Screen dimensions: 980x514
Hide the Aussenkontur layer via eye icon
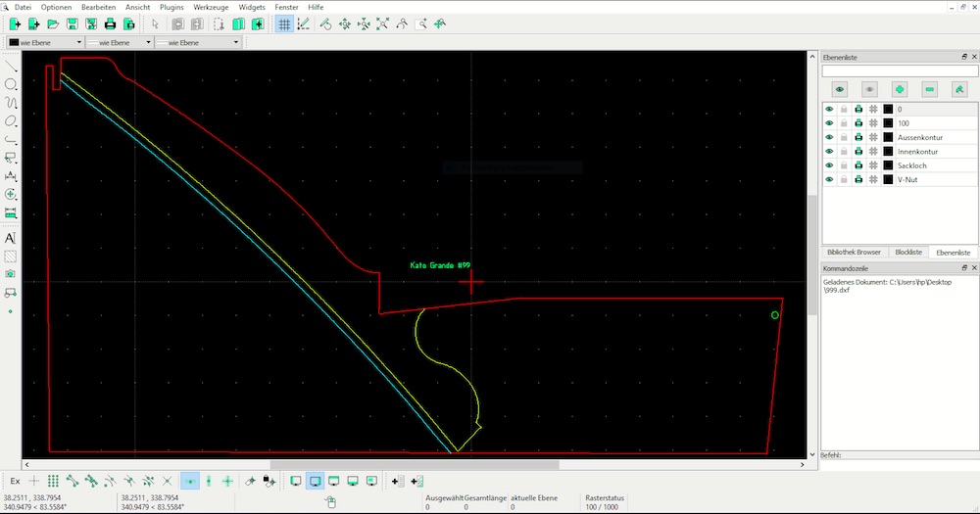[829, 138]
